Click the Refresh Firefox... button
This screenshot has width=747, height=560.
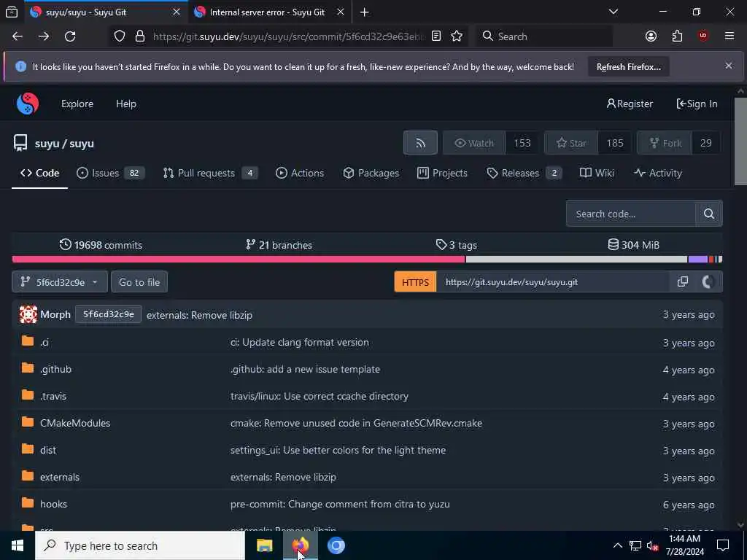point(628,66)
